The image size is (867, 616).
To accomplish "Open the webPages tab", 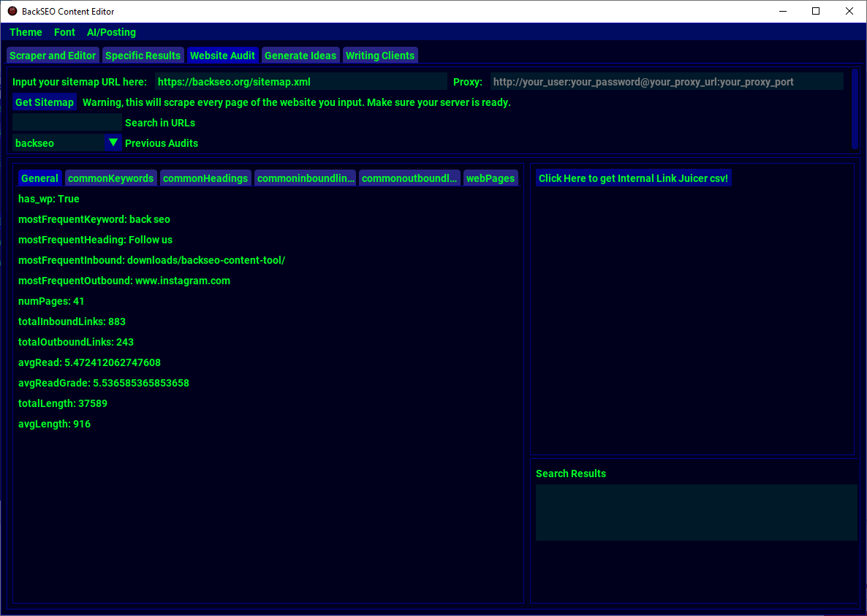I will pos(491,178).
